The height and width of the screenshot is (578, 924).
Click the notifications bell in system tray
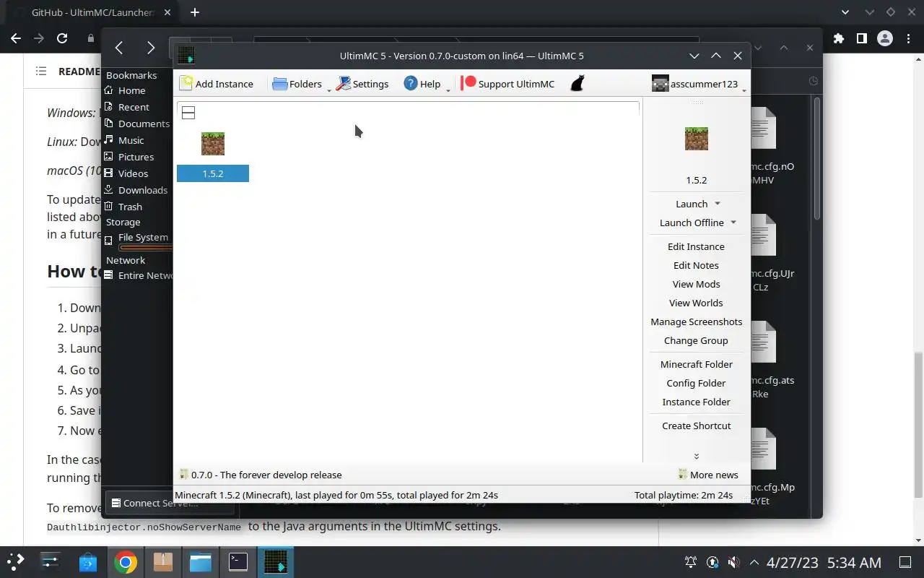(691, 562)
